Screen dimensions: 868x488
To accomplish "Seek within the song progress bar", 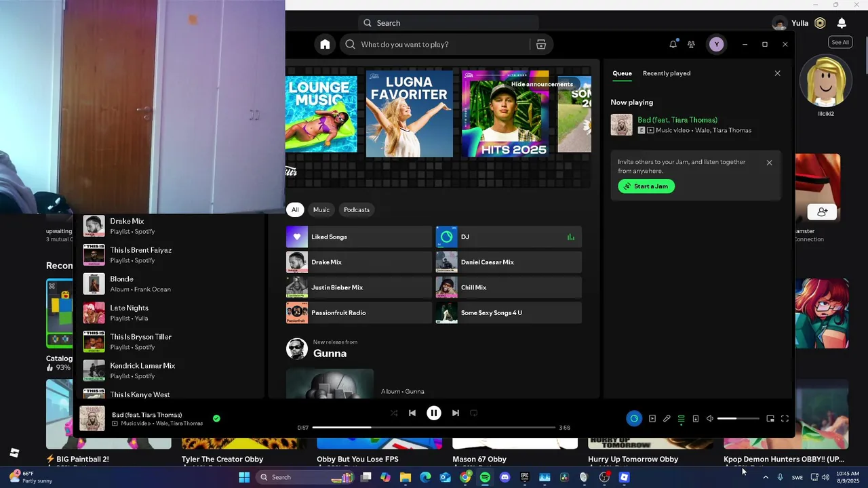I will [x=434, y=428].
